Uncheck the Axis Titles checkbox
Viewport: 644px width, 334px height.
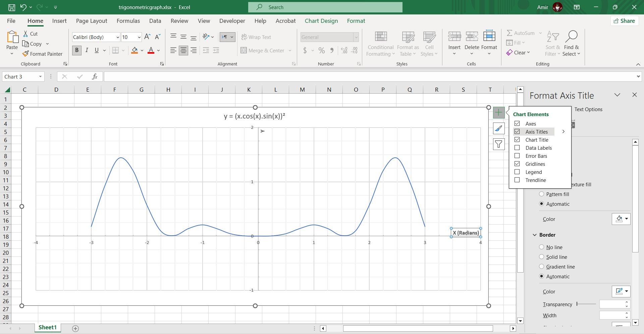517,132
